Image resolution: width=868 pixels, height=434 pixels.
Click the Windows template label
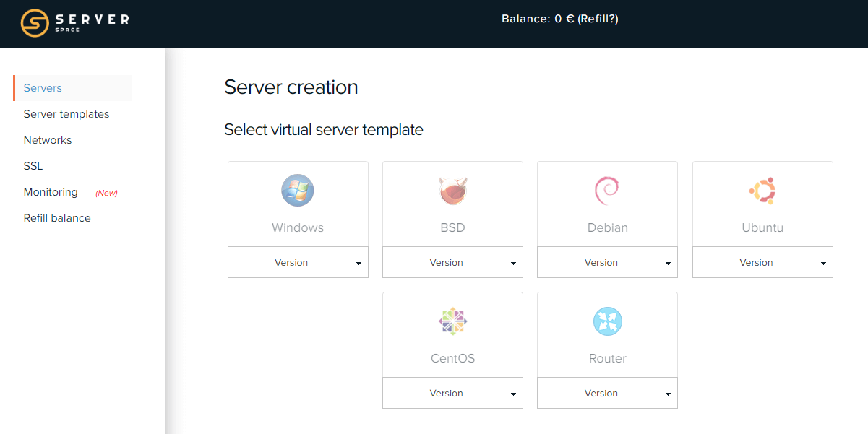[298, 227]
